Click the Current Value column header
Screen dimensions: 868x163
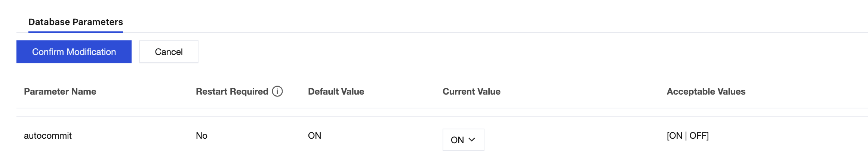pos(471,92)
